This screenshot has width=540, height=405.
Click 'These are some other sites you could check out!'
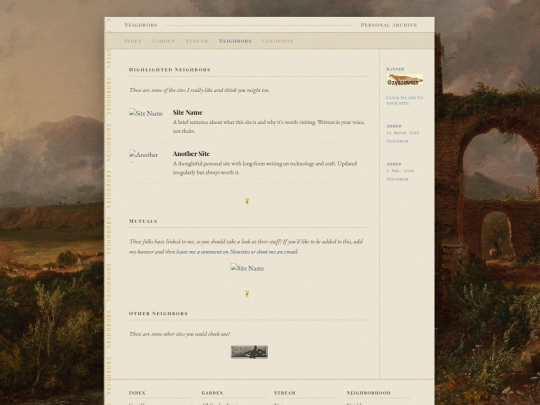tap(179, 334)
